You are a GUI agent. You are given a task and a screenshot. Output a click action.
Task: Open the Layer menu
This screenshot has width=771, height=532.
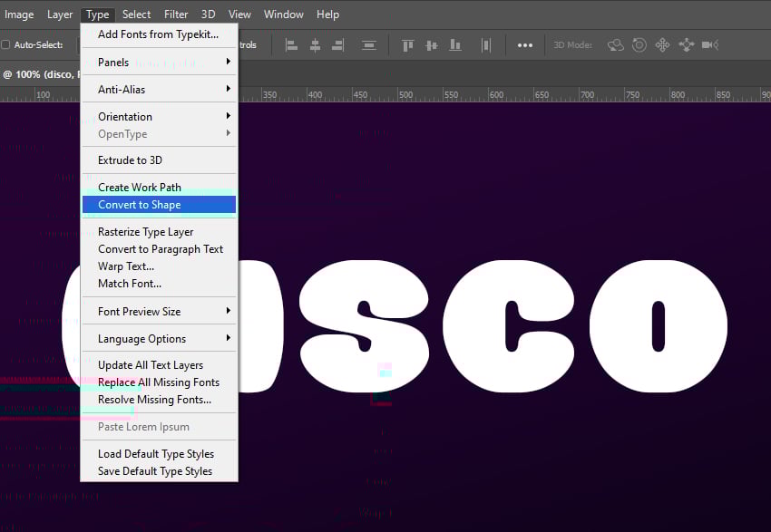click(60, 15)
